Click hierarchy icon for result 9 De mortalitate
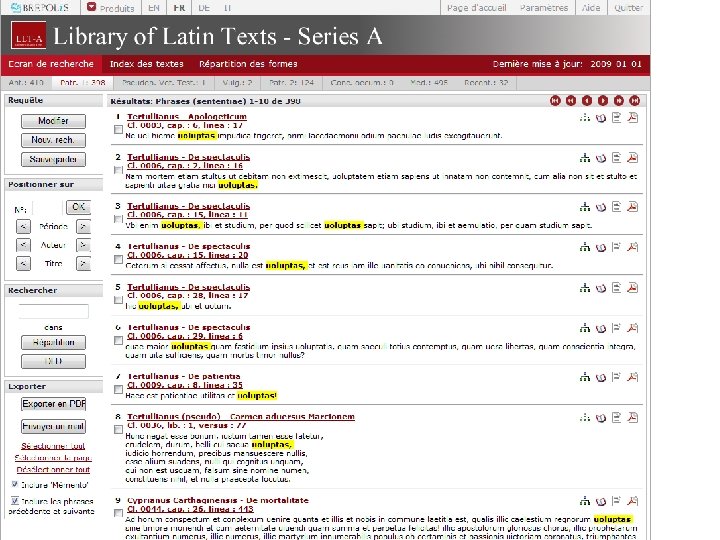Viewport: 720px width, 540px height. (585, 501)
